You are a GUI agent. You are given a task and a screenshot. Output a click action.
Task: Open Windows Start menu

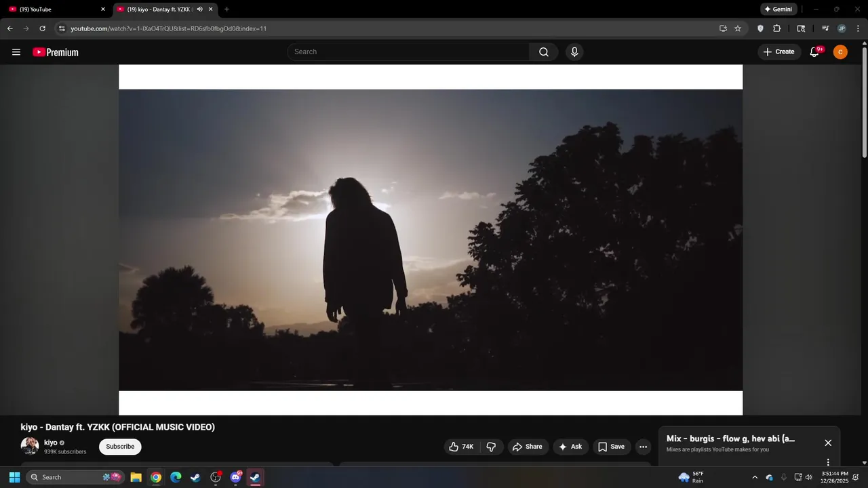tap(14, 477)
